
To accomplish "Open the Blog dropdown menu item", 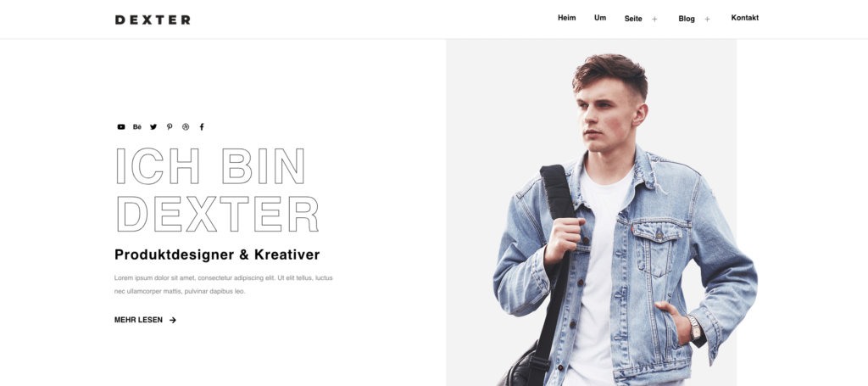I will pos(687,19).
